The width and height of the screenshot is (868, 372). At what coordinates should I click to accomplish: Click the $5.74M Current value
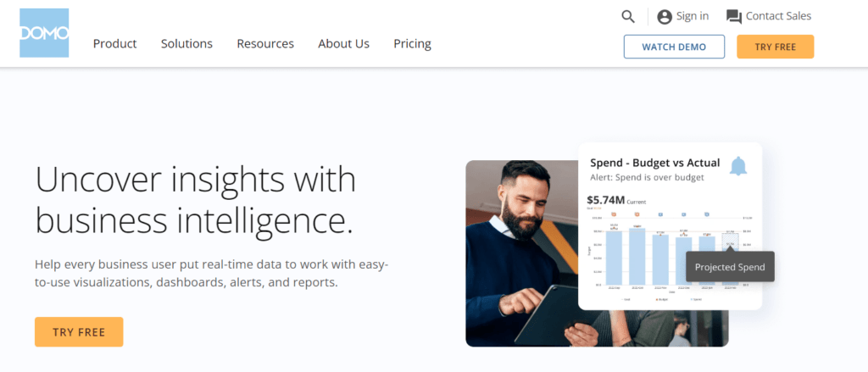click(616, 200)
